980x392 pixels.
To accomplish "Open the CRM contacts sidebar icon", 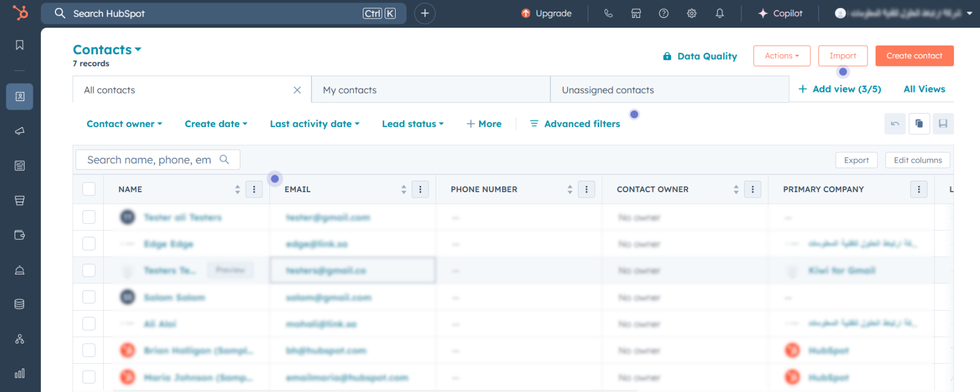I will (x=20, y=96).
